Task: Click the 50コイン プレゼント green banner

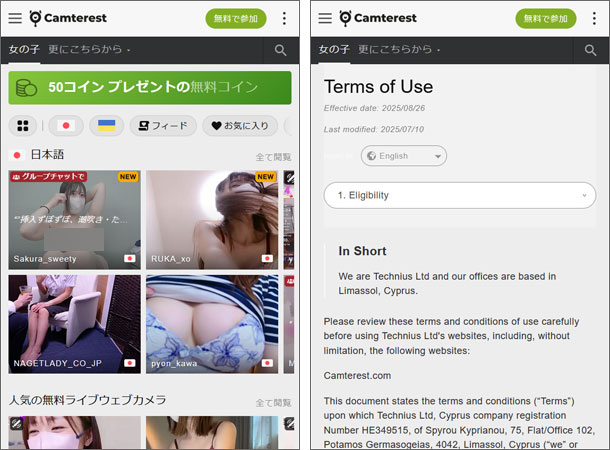Action: [x=150, y=88]
